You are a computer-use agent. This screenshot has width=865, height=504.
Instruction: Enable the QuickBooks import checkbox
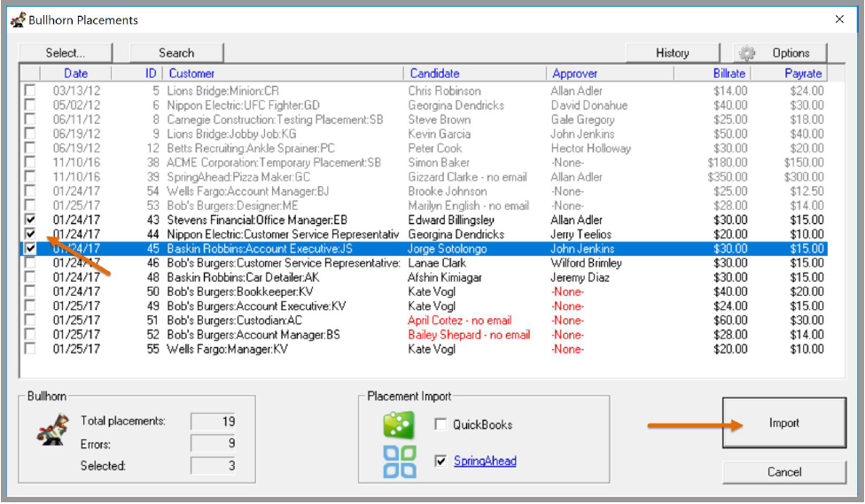click(x=440, y=424)
